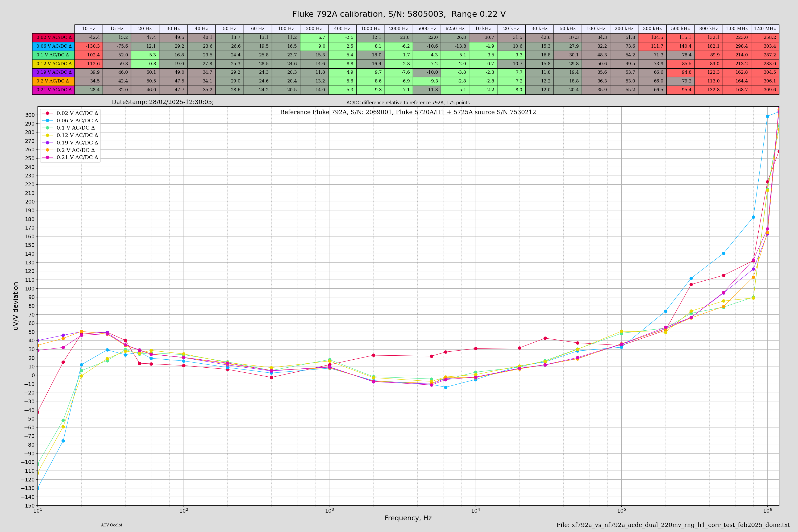This screenshot has height=532, width=798.
Task: Click the 10³ tick label on frequency axis
Action: (330, 511)
